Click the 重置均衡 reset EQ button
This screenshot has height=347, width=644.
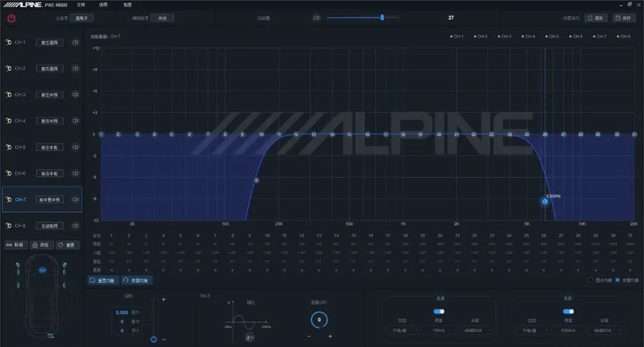[103, 280]
